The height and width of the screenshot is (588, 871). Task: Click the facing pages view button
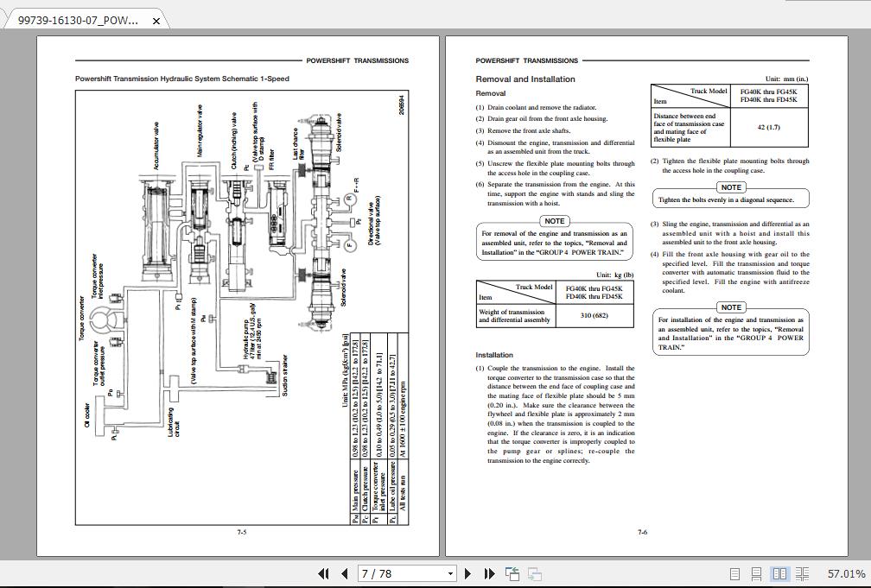pyautogui.click(x=780, y=572)
